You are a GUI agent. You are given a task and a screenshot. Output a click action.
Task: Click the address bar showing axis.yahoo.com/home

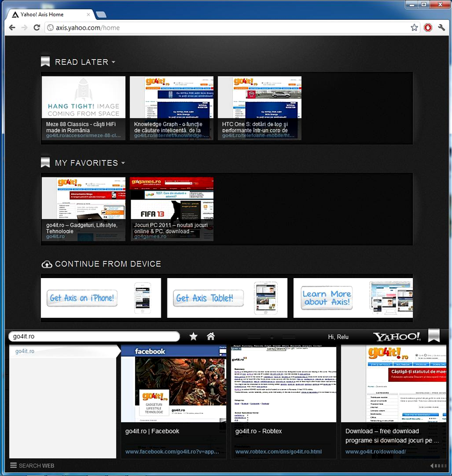pos(231,28)
